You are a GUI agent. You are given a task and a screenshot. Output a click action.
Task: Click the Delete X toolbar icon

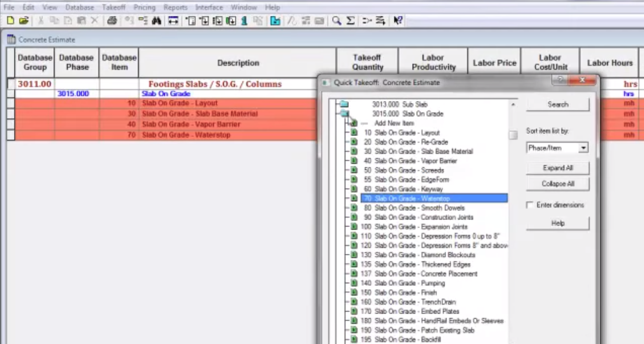pyautogui.click(x=94, y=21)
